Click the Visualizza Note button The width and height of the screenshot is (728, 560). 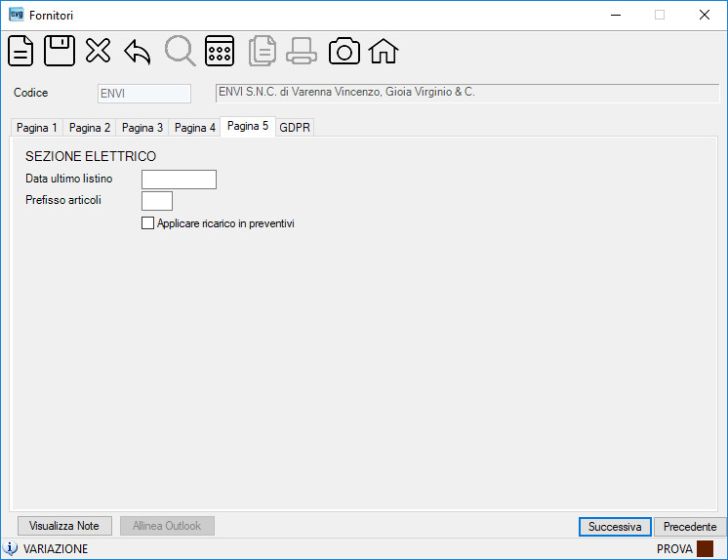pyautogui.click(x=64, y=526)
